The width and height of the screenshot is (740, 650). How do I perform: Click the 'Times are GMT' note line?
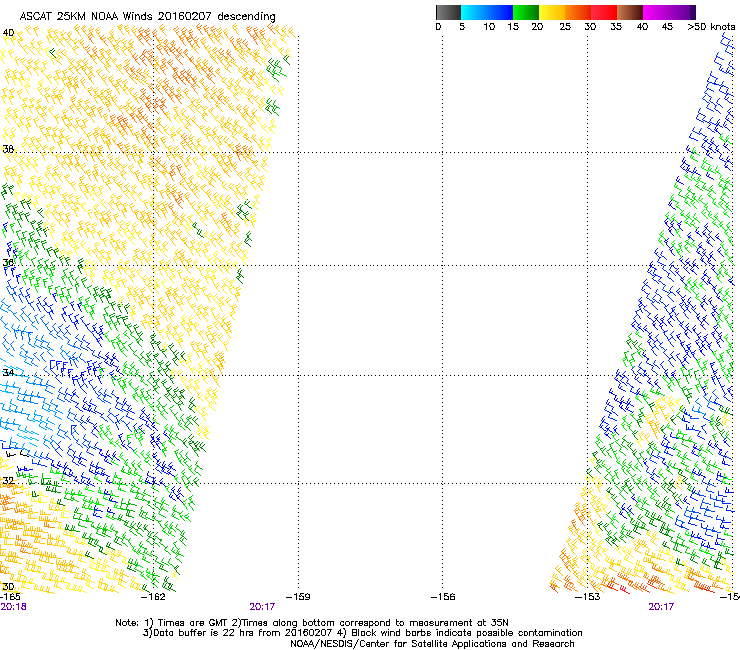(x=312, y=623)
